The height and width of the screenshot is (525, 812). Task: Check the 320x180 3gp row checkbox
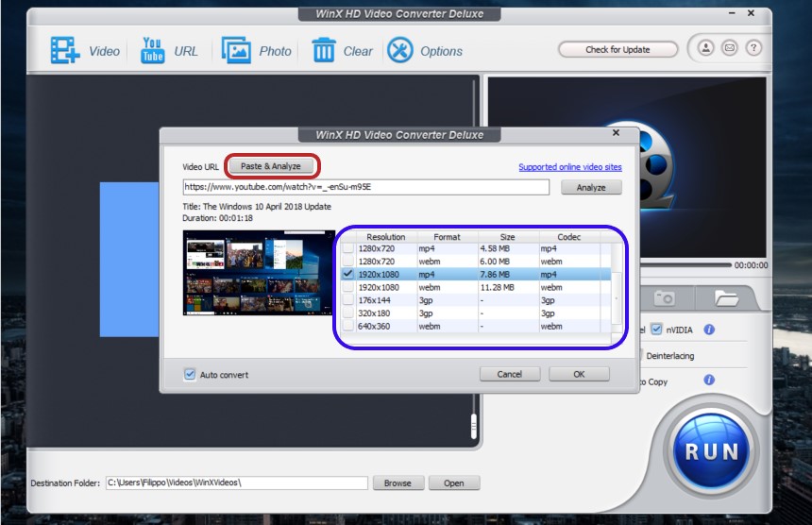tap(348, 313)
